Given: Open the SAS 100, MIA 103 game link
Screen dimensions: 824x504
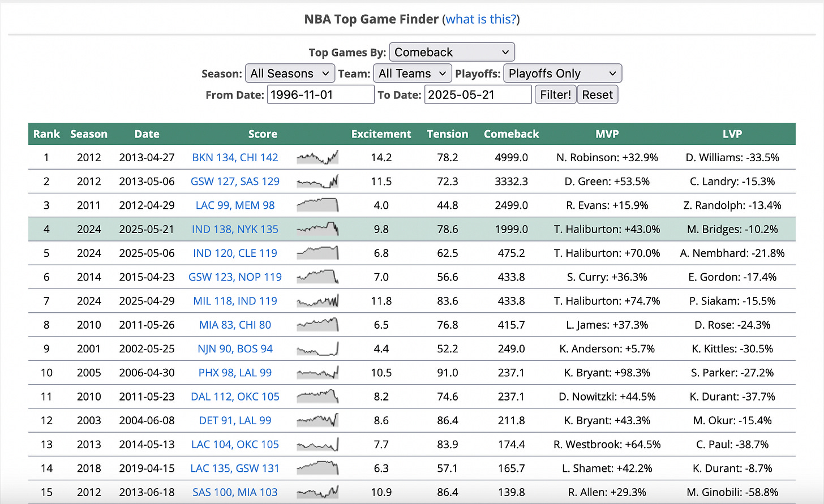Looking at the screenshot, I should pos(235,492).
